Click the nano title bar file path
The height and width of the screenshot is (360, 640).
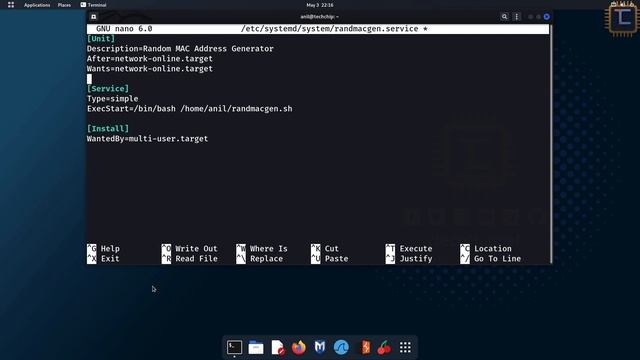pyautogui.click(x=330, y=29)
